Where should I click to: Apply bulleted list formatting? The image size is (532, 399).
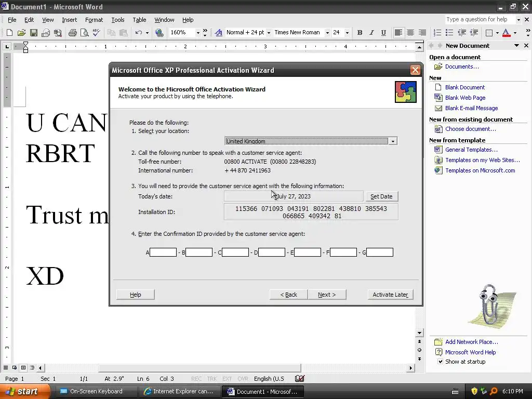click(449, 33)
